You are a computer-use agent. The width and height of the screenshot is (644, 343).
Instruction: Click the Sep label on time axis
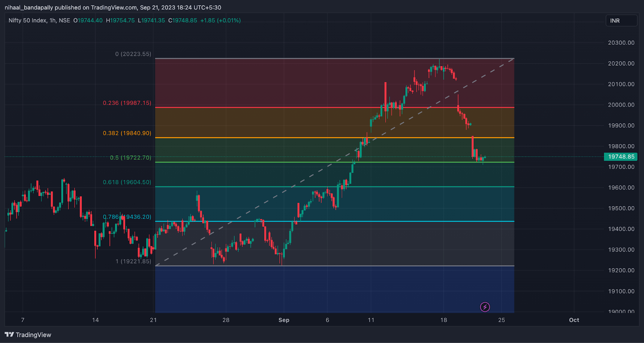click(x=284, y=320)
